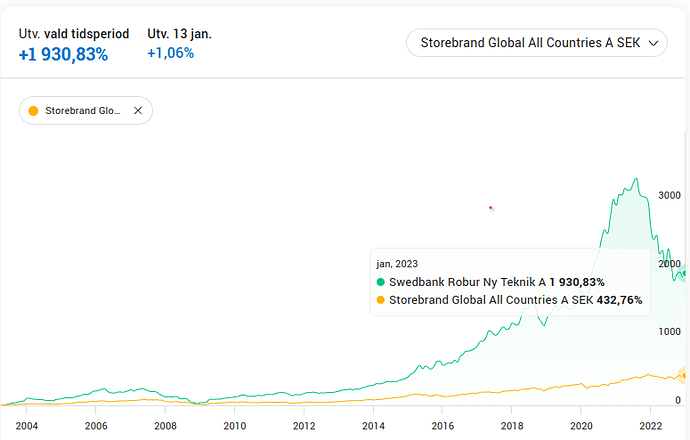Click the 1000 label on the y-axis

669,332
